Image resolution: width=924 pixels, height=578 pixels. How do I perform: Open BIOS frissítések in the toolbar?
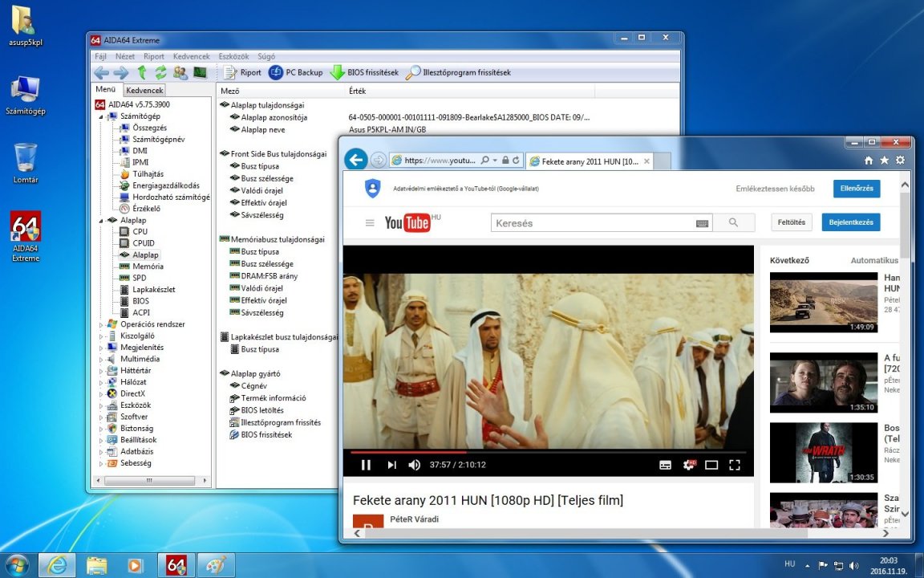click(364, 72)
